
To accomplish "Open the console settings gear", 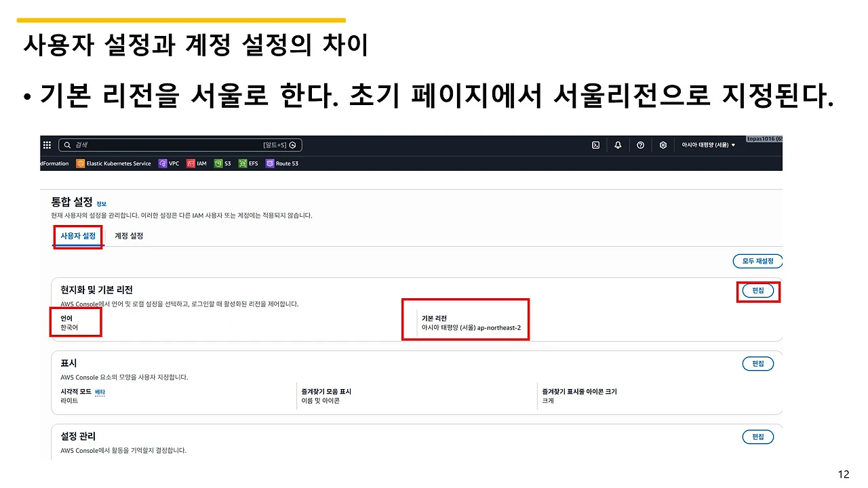I will pyautogui.click(x=663, y=145).
